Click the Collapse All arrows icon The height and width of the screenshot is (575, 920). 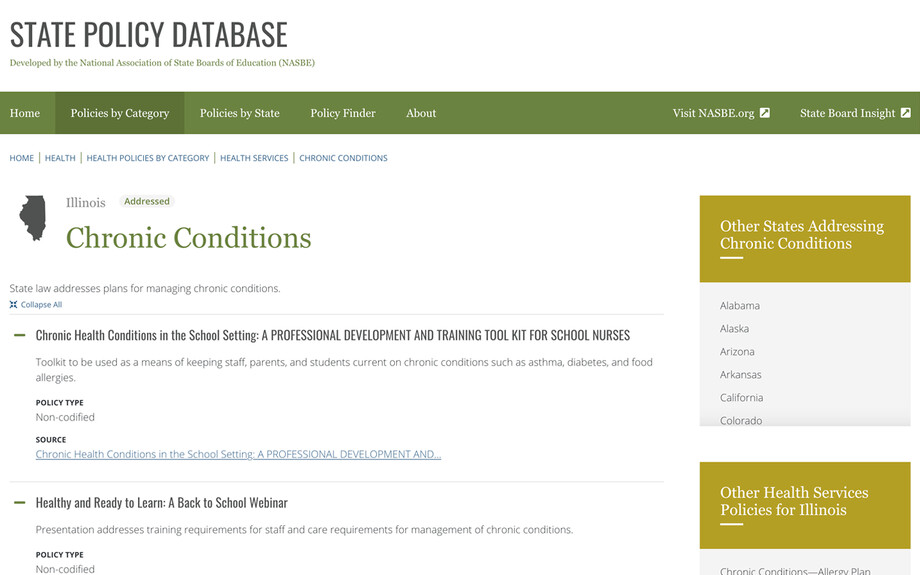pyautogui.click(x=13, y=305)
